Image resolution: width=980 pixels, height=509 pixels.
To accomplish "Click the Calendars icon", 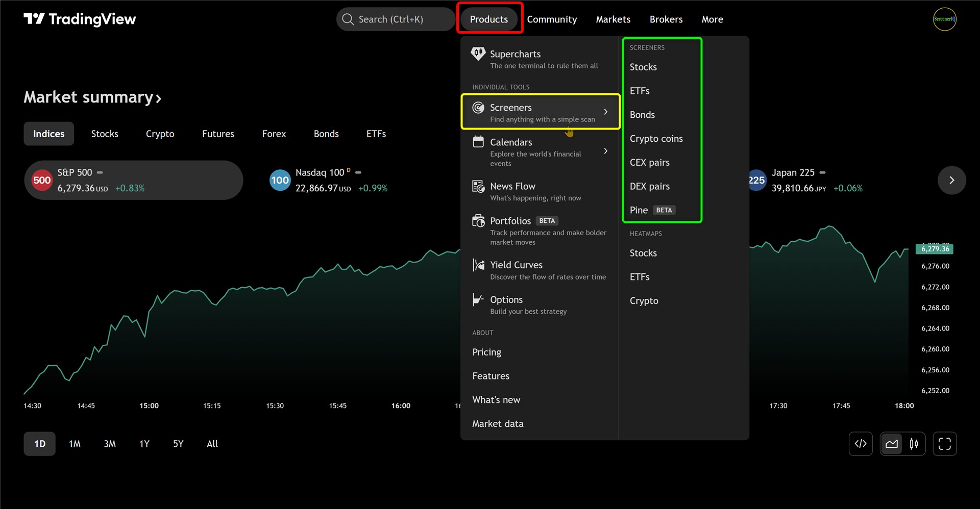I will (478, 142).
